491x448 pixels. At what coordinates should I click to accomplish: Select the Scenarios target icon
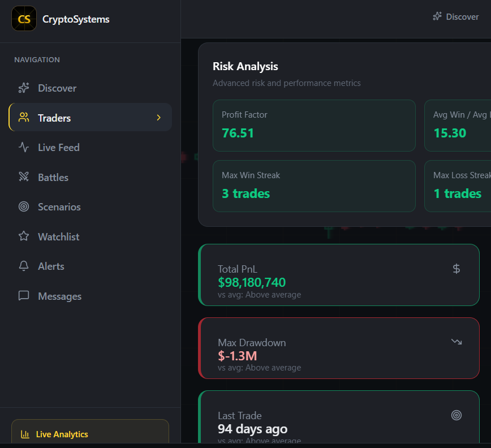coord(23,207)
